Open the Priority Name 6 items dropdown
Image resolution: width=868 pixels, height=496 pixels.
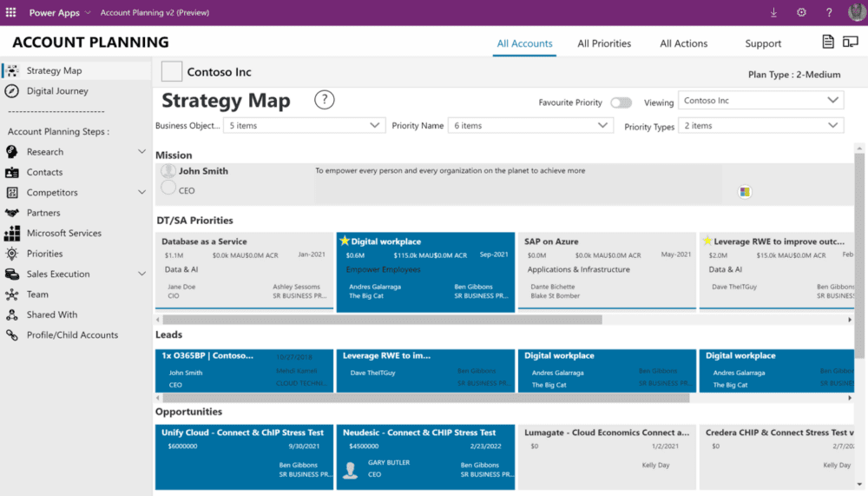530,126
